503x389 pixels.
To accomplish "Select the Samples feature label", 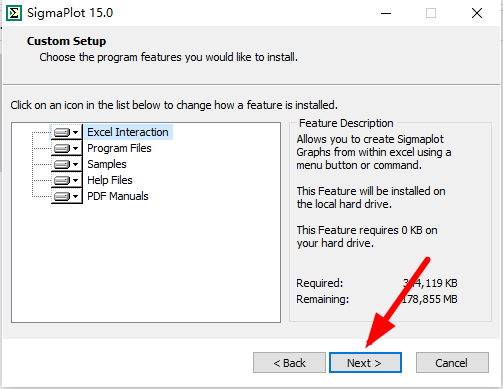I will 107,164.
